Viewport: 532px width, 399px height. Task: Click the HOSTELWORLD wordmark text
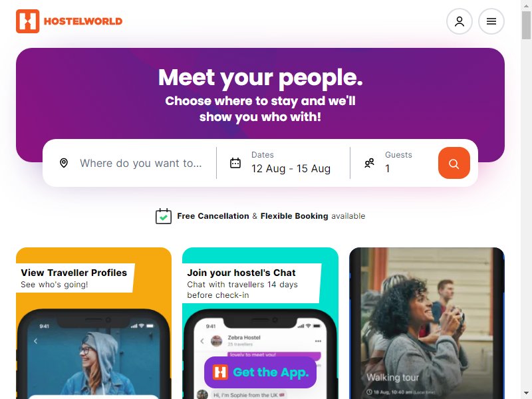[x=83, y=21]
